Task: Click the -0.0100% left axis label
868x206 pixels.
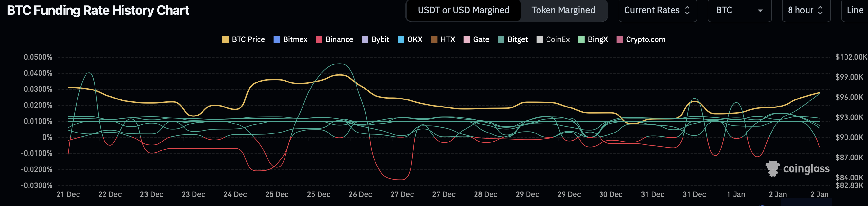Action: [x=36, y=154]
